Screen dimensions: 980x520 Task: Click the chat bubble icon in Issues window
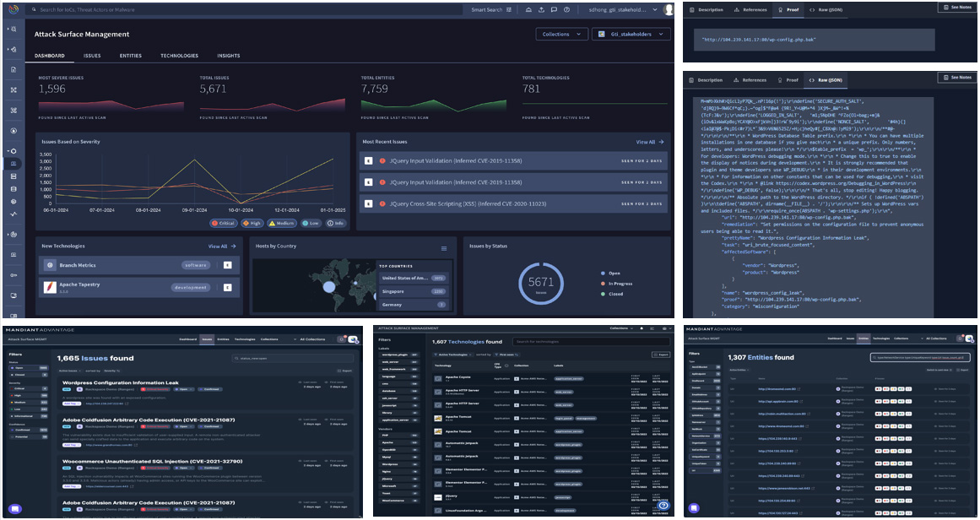15,509
